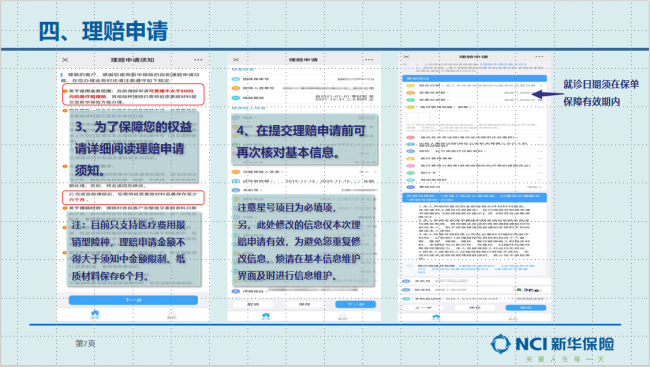Viewport: 650px width, 367px height.
Task: Close the middle 理赔申请 screen using X
Action: [236, 60]
